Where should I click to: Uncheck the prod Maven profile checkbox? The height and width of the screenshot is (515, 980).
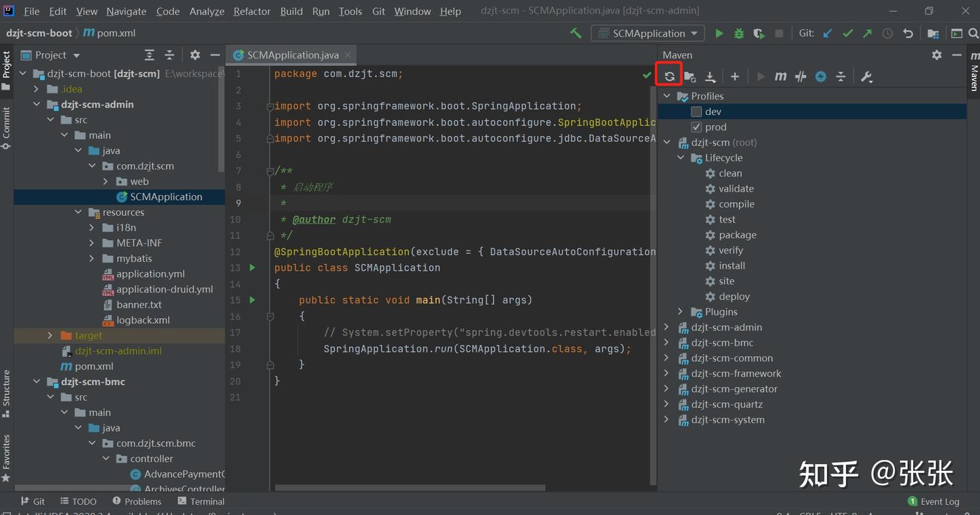tap(696, 127)
